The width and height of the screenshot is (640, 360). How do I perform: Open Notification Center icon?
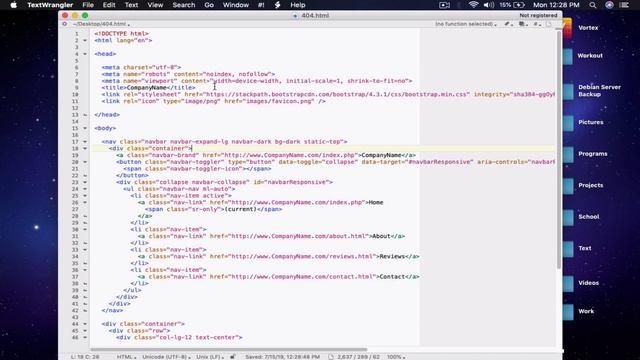tap(624, 5)
